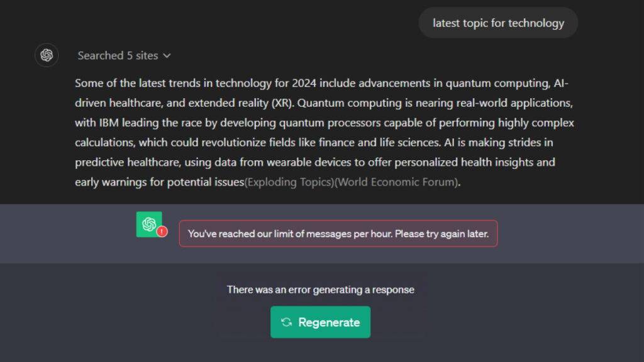Click the refresh arrows icon in Regenerate
Viewport: 644px width, 362px height.
tap(287, 322)
